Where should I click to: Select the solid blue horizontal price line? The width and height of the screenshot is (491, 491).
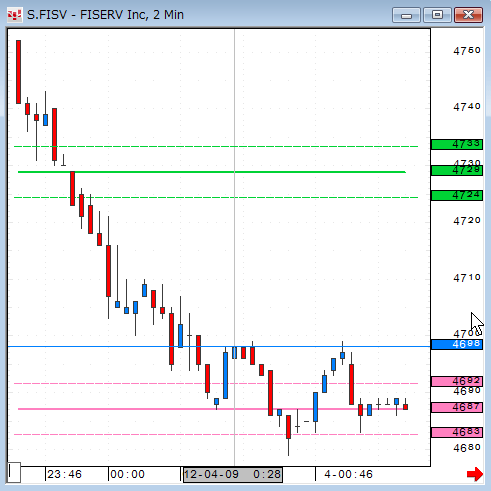(219, 347)
